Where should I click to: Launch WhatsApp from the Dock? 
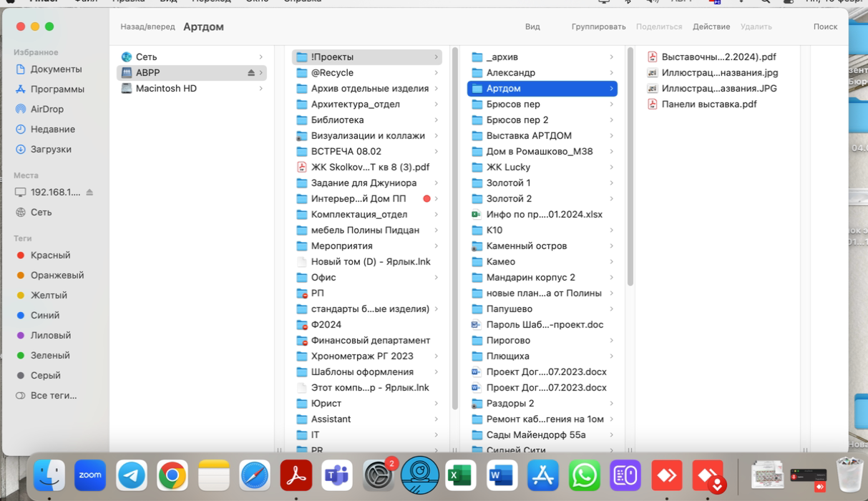coord(585,476)
